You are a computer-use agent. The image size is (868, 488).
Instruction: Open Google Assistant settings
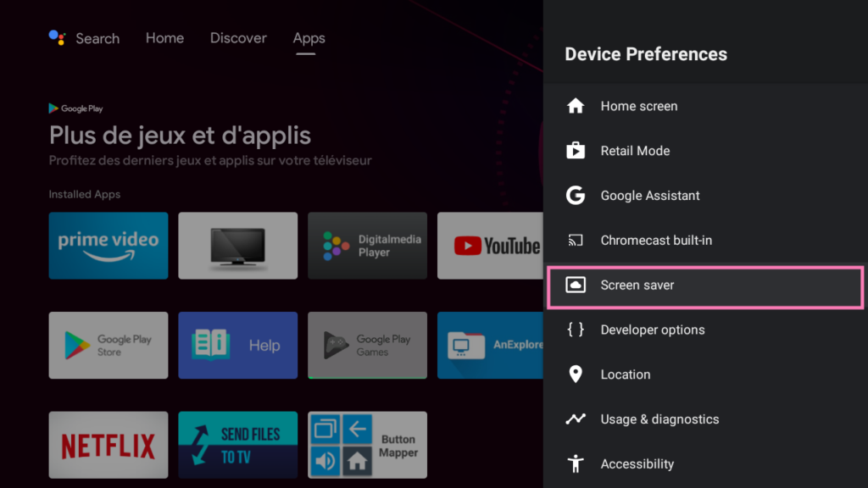(x=705, y=196)
